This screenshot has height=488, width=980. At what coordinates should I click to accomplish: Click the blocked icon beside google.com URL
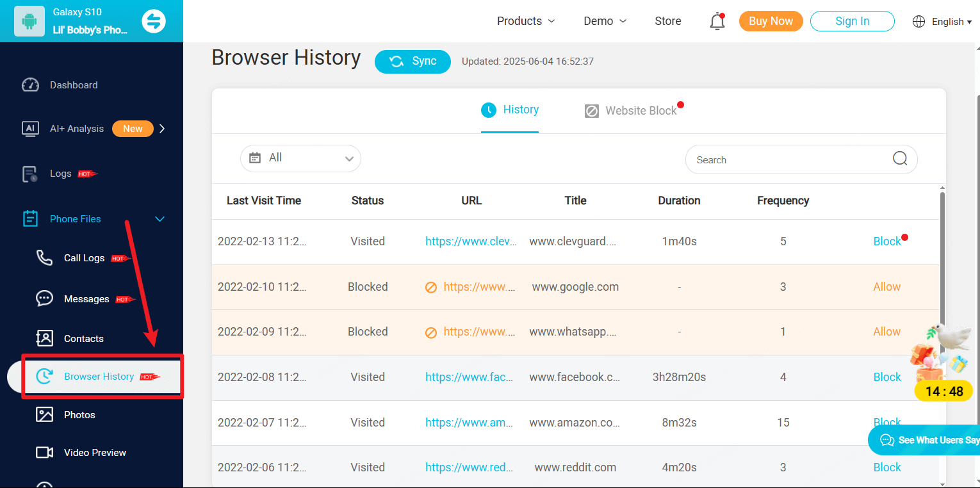431,288
